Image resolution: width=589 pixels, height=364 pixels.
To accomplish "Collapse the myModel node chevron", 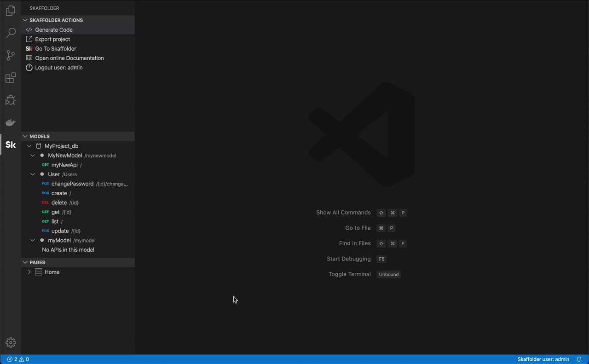I will 33,240.
